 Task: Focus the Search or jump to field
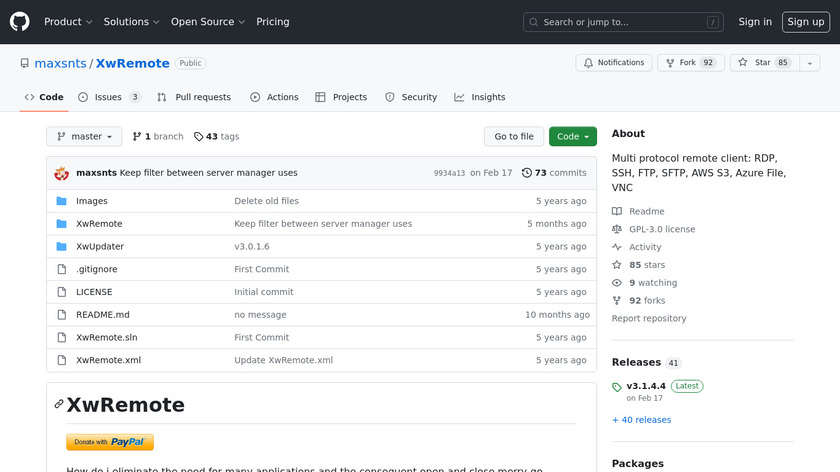click(623, 22)
